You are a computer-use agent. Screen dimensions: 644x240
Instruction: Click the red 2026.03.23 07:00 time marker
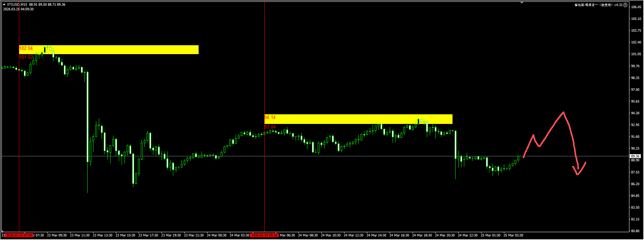point(19,235)
